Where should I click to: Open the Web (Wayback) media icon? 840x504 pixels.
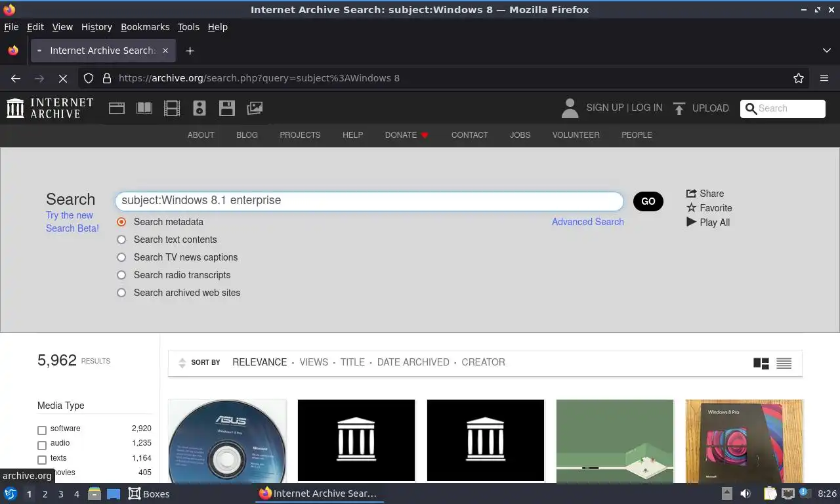click(x=117, y=108)
